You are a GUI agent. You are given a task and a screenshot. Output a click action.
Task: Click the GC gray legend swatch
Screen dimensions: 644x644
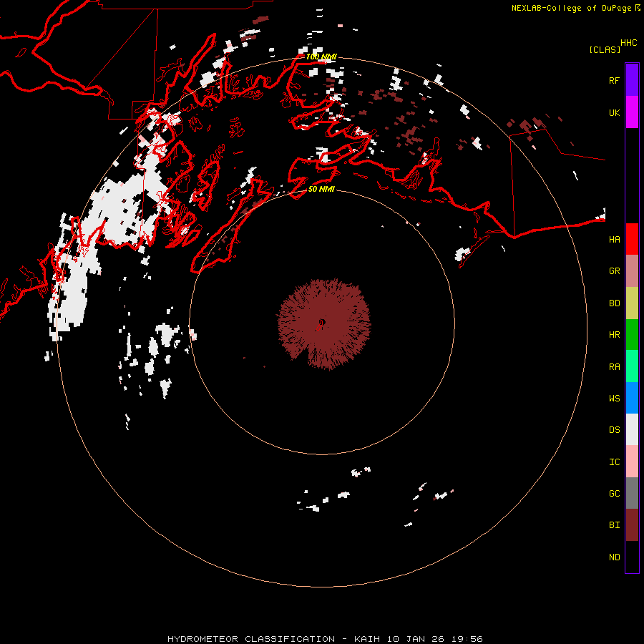click(x=632, y=493)
